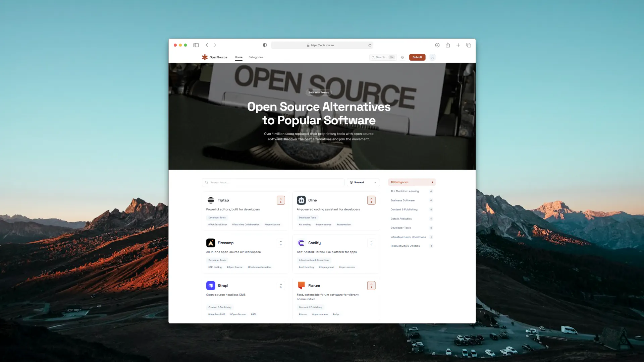Go back with the browser back arrow
644x362 pixels.
[x=207, y=45]
